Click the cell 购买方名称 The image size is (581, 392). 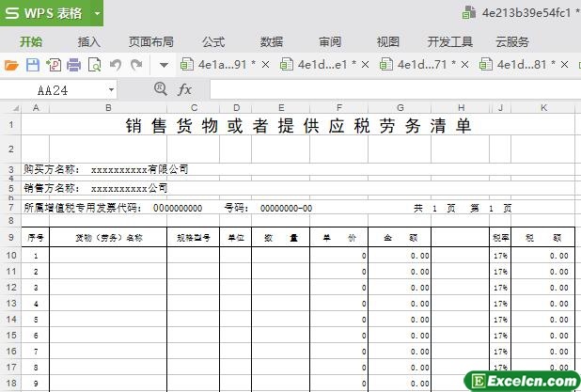coord(52,169)
